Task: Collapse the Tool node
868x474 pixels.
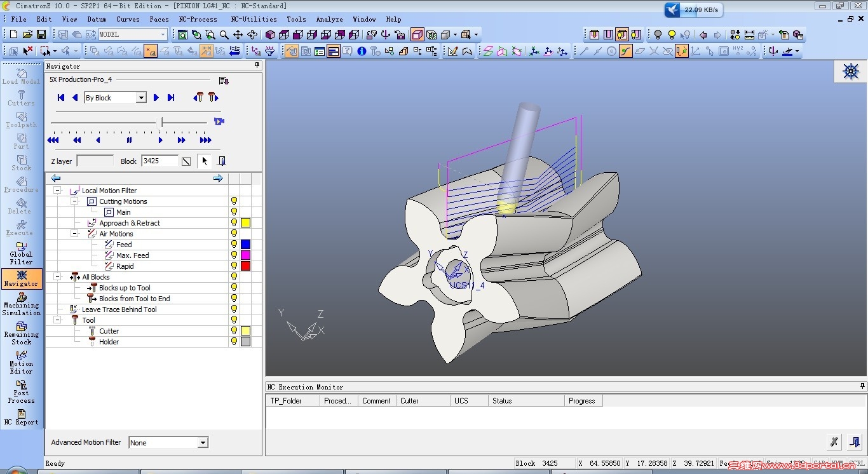Action: point(57,320)
